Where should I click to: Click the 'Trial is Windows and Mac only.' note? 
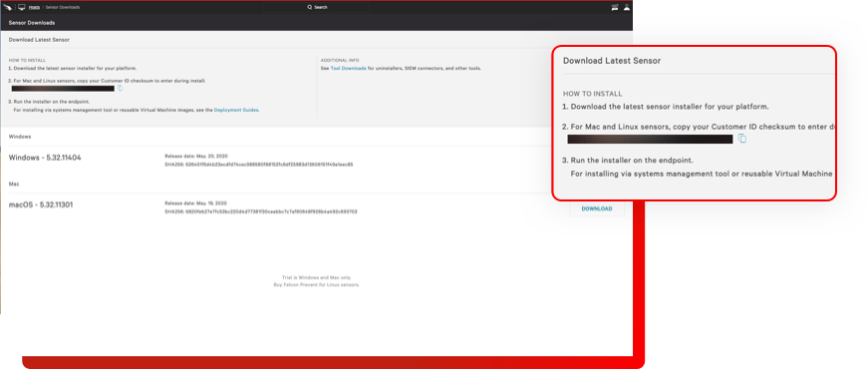pos(317,277)
